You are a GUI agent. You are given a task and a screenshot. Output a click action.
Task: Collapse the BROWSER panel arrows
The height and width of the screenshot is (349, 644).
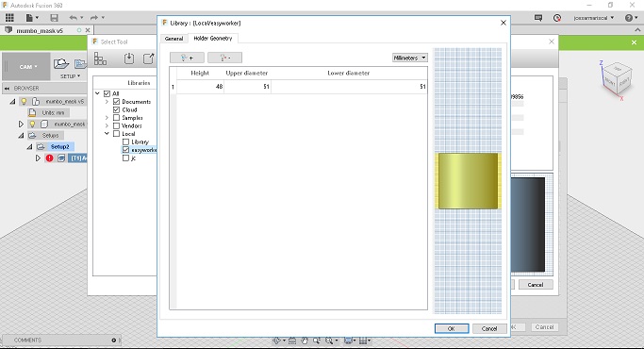pos(7,89)
